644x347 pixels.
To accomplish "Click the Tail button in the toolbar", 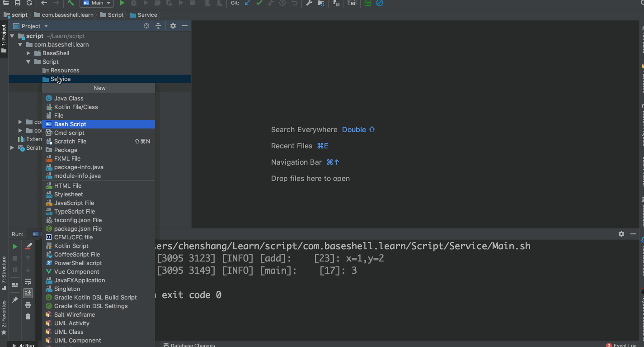I will (352, 3).
